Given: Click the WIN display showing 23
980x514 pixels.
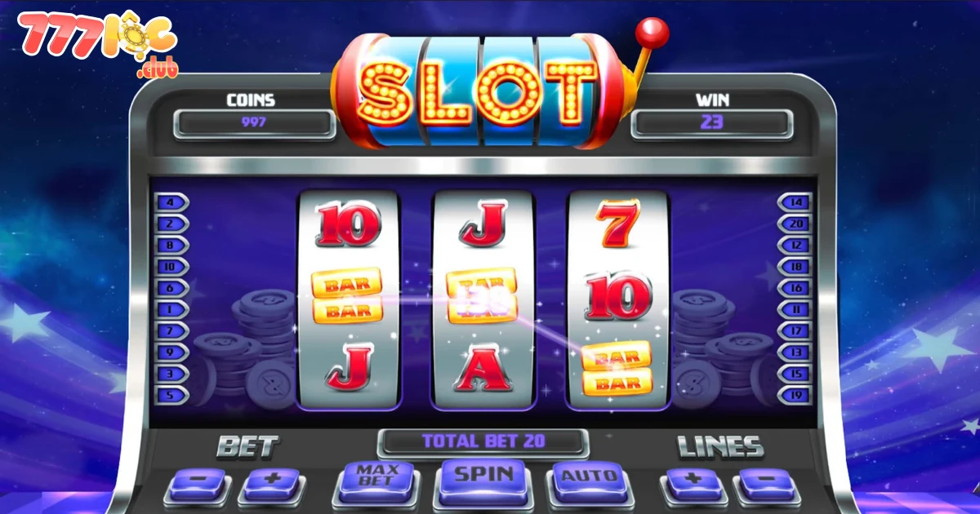Looking at the screenshot, I should click(712, 123).
